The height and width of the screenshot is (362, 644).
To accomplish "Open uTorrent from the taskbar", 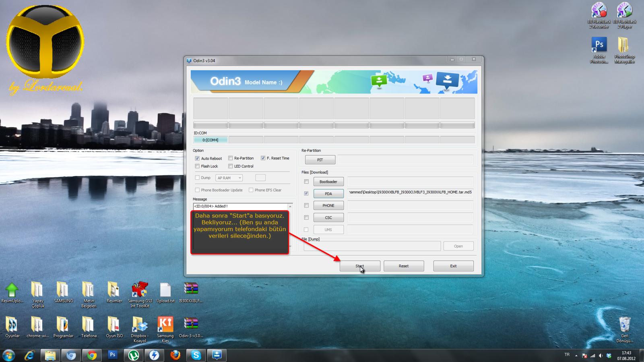I will [x=134, y=355].
